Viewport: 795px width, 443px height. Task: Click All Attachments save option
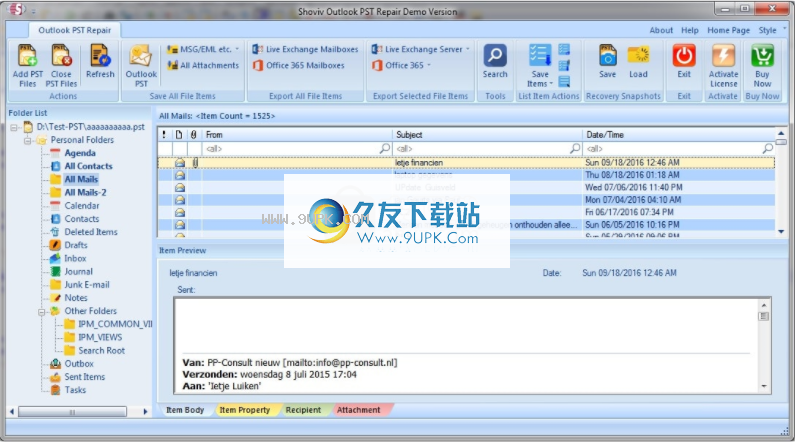coord(203,65)
